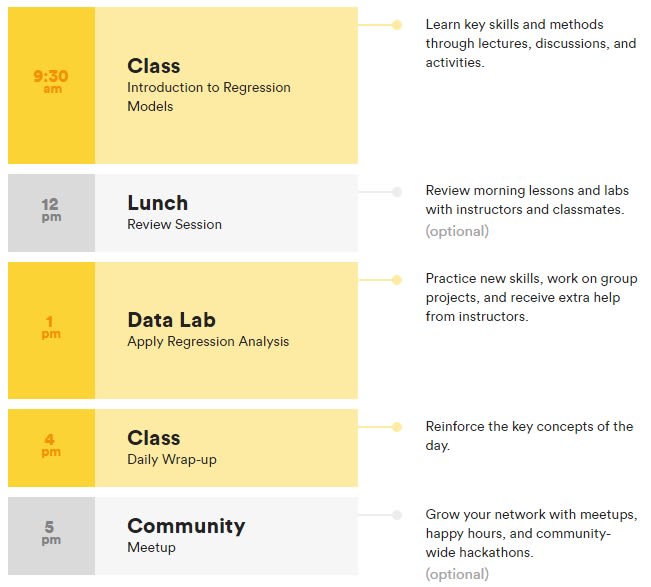Screen dimensions: 651x587
Task: Select the 1 pm time block
Action: (x=51, y=330)
